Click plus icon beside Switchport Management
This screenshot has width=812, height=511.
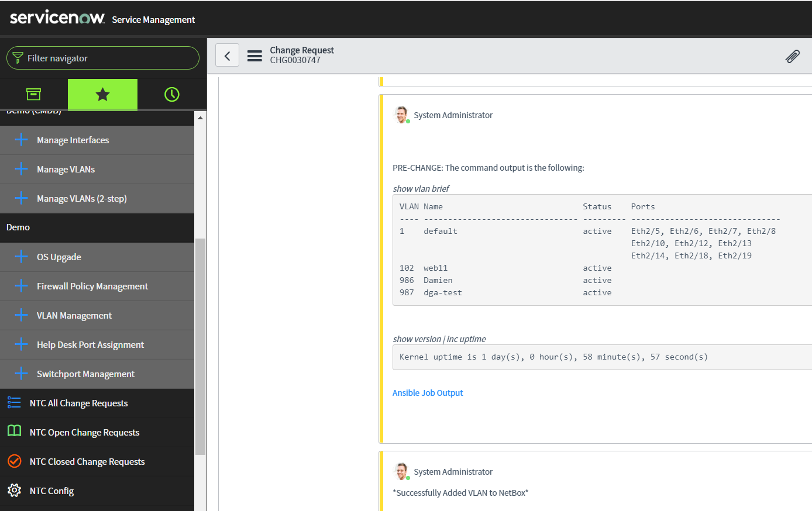point(21,374)
